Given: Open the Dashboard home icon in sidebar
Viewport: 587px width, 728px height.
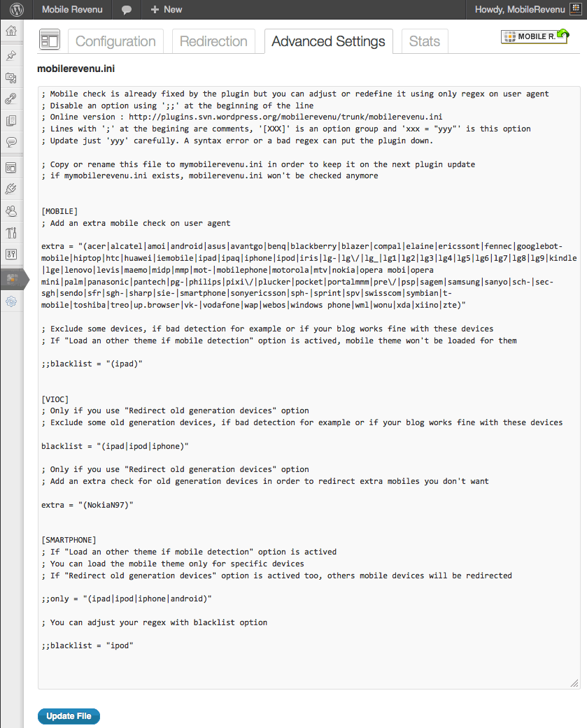Looking at the screenshot, I should pyautogui.click(x=12, y=31).
